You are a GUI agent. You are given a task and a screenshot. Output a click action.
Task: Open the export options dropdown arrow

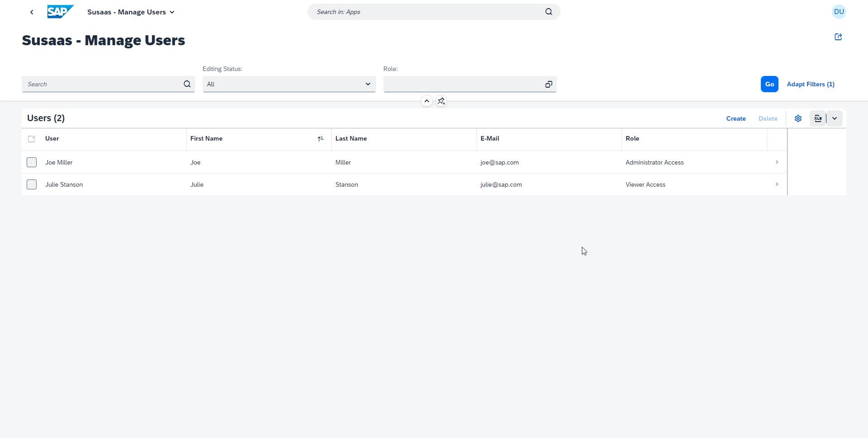(x=835, y=118)
